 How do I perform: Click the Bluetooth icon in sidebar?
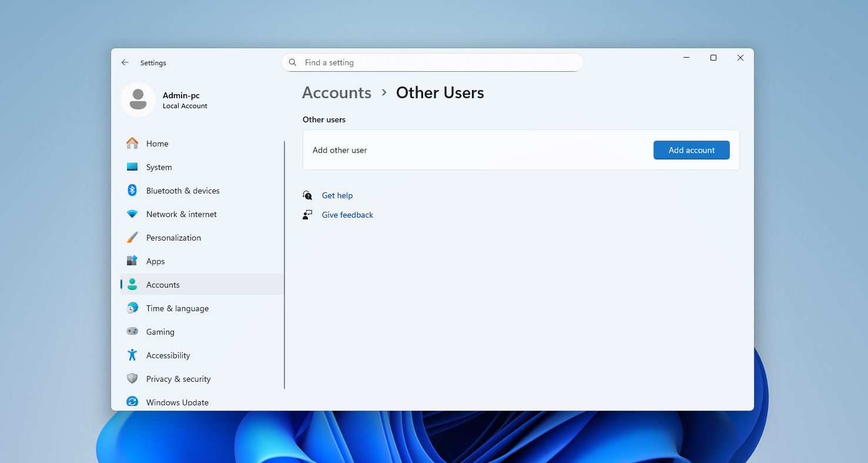point(132,191)
